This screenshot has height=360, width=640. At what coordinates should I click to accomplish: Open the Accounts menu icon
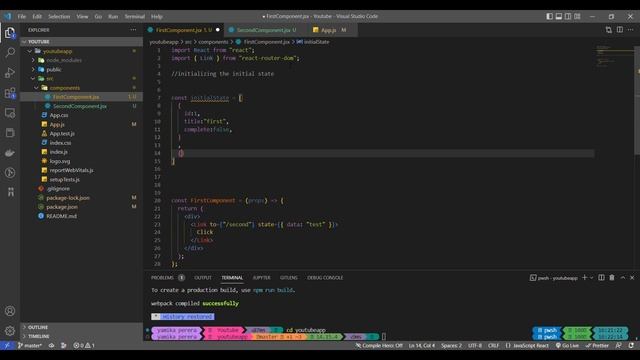click(10, 311)
